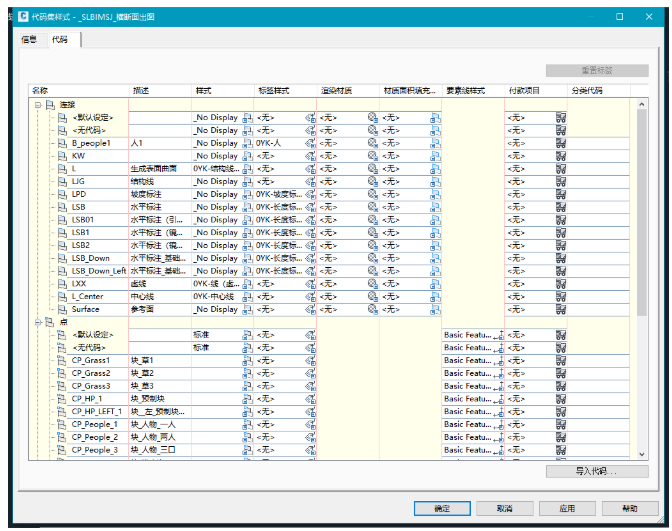Collapse the 点 tree group

coord(37,322)
